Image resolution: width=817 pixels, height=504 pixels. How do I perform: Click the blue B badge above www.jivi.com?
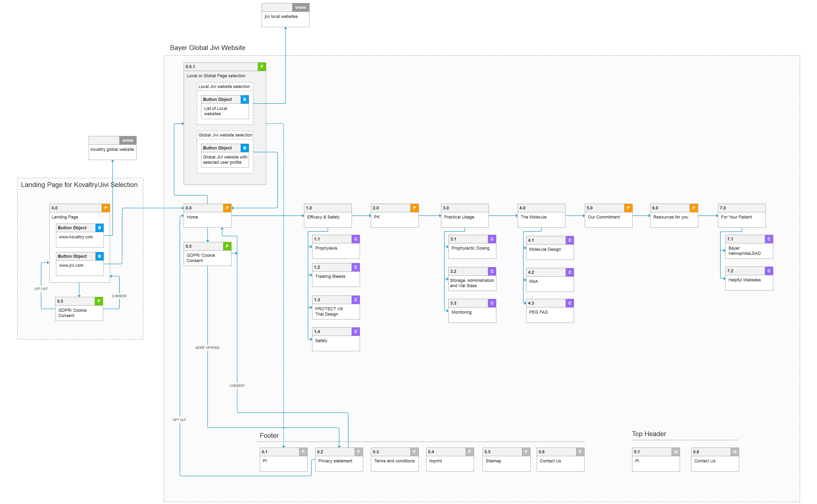click(99, 256)
